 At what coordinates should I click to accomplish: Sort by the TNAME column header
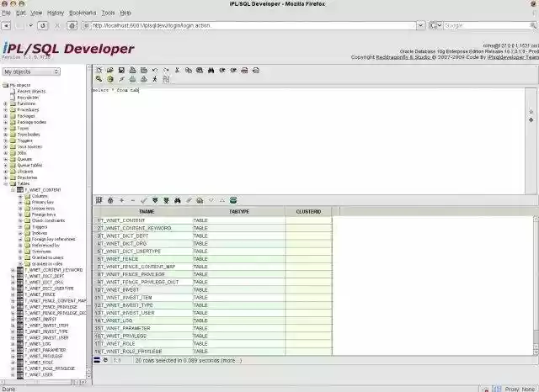147,212
